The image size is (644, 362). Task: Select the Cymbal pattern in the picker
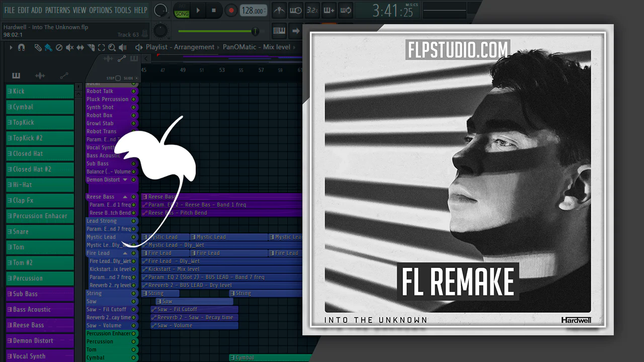pyautogui.click(x=40, y=107)
